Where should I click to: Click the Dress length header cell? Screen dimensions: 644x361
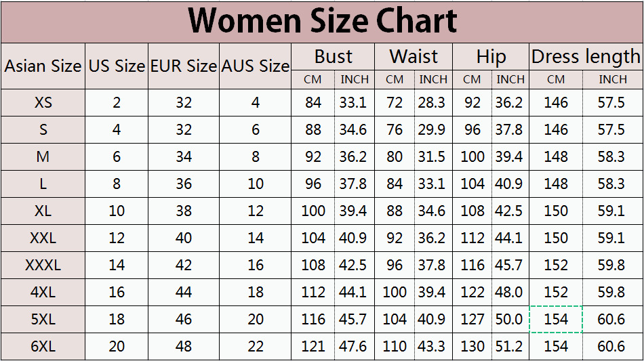tap(585, 56)
